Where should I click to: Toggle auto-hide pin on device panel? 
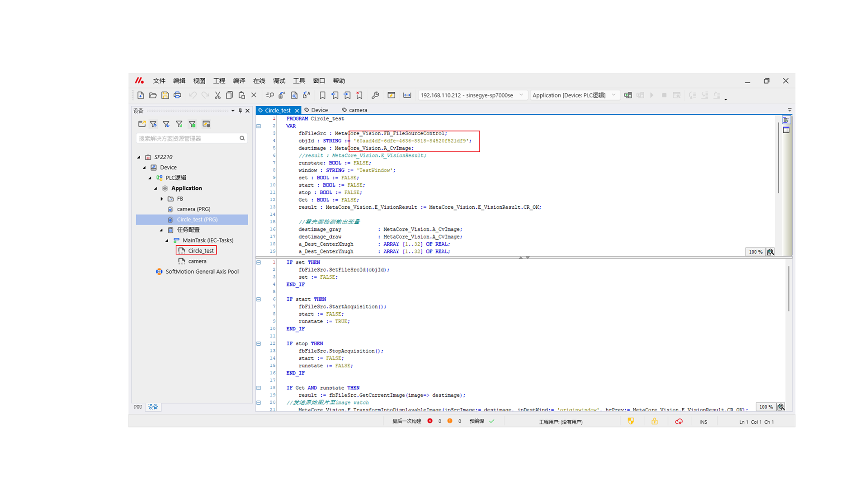240,111
